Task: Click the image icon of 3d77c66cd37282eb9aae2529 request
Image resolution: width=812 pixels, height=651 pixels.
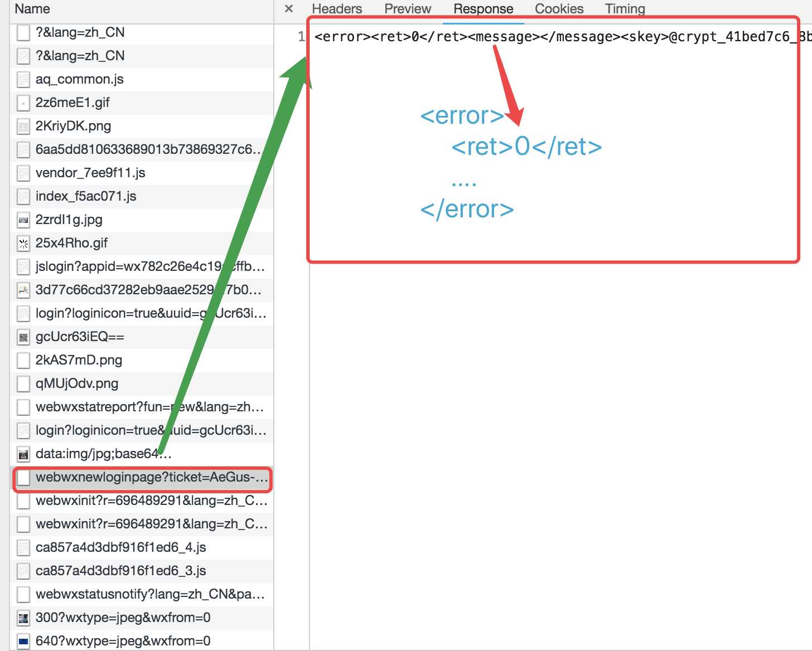Action: pyautogui.click(x=23, y=290)
